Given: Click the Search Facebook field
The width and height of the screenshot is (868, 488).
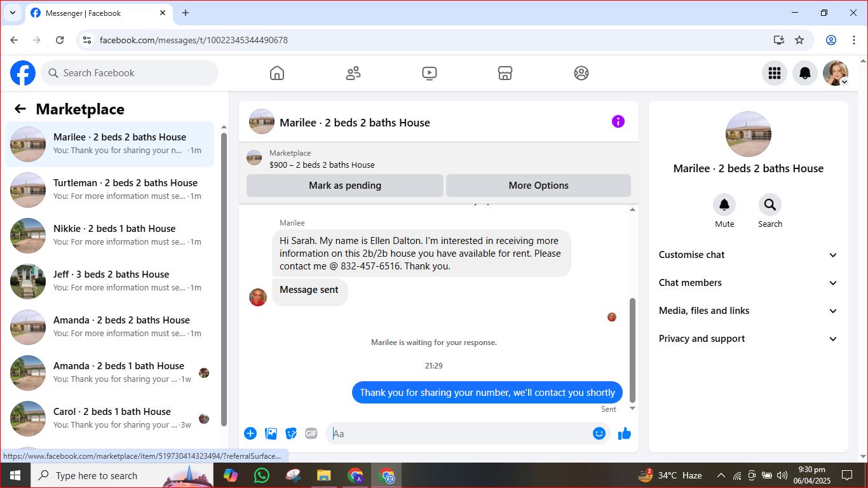Looking at the screenshot, I should 130,73.
